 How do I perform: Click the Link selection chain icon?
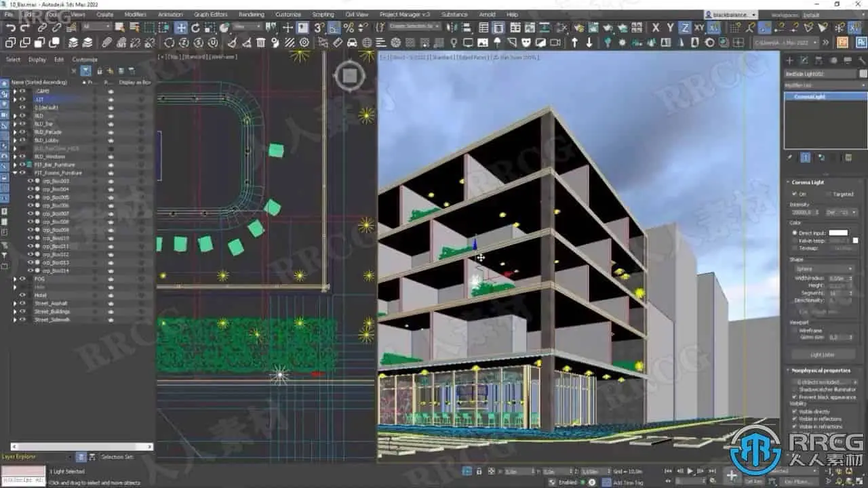tap(42, 28)
